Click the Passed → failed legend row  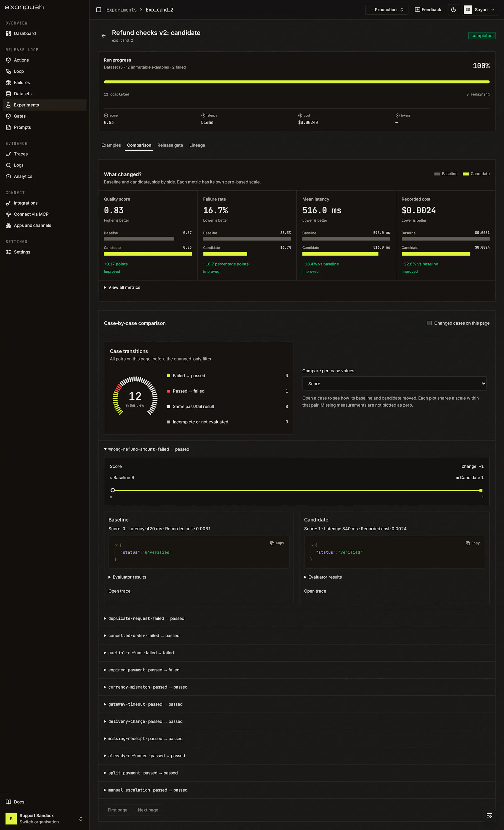(228, 391)
